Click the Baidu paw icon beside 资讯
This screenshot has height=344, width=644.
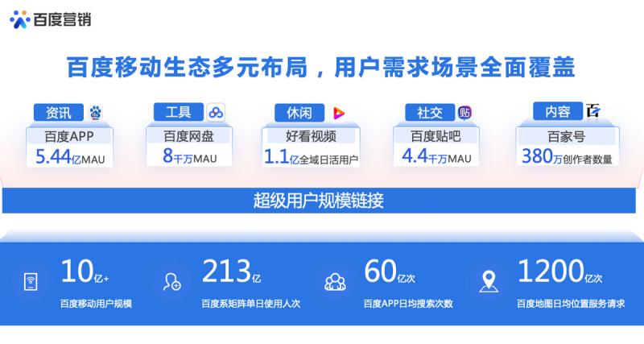click(96, 112)
